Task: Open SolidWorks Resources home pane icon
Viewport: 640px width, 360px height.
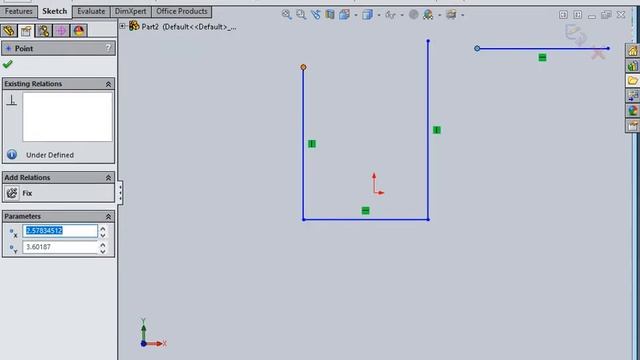Action: [632, 51]
